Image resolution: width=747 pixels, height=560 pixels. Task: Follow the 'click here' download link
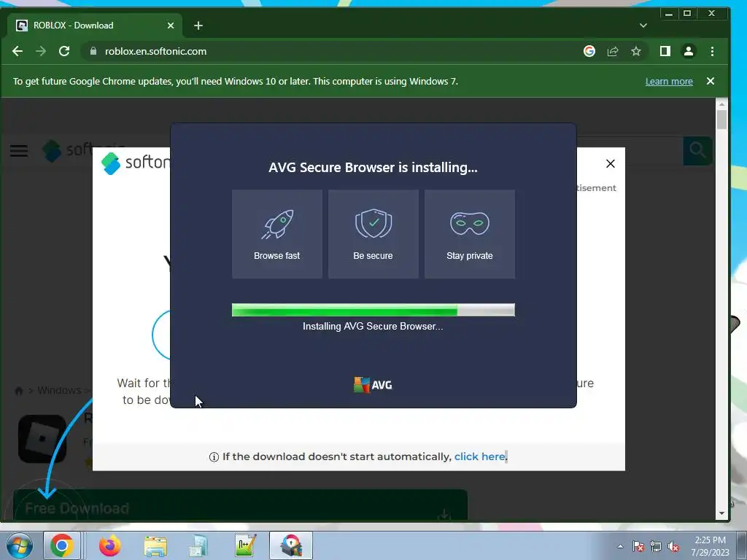(x=479, y=456)
